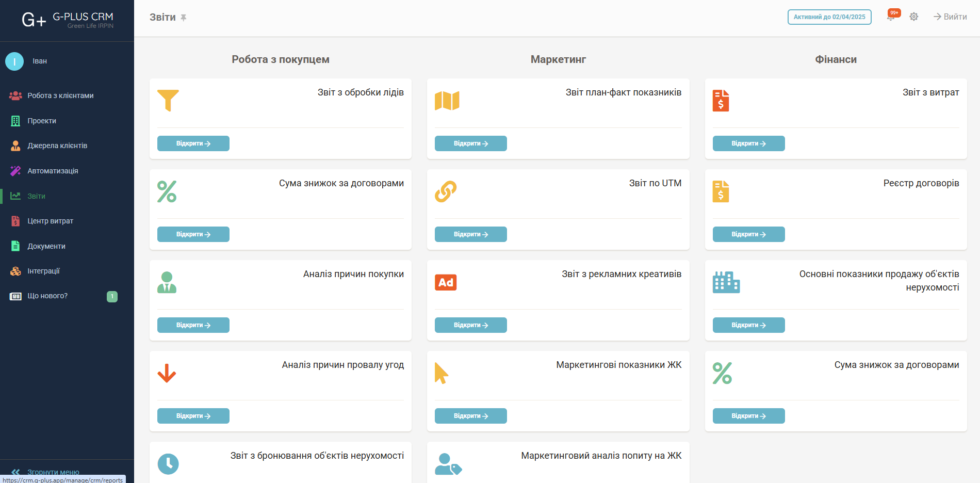Open Звіт план-факт показників report
This screenshot has height=483, width=980.
point(471,143)
